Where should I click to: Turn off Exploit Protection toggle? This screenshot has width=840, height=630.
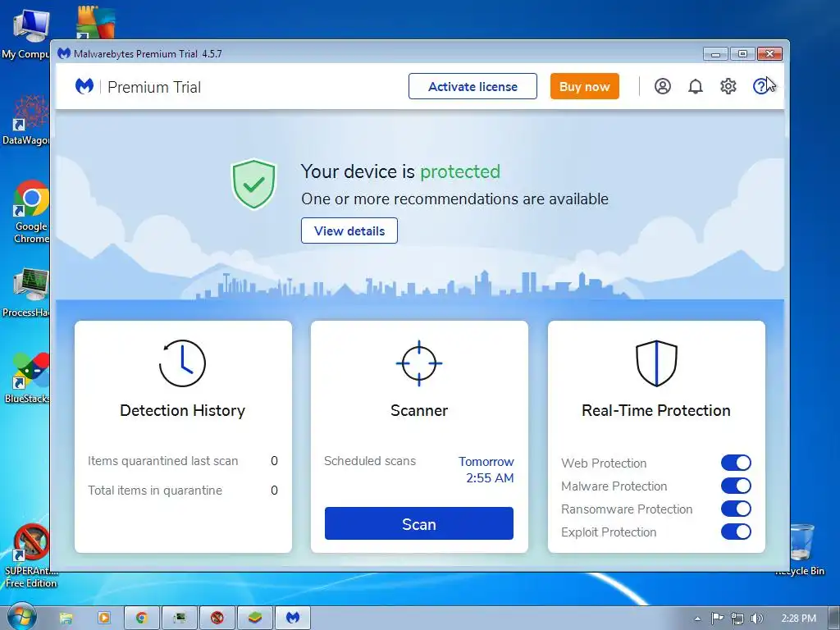tap(736, 532)
